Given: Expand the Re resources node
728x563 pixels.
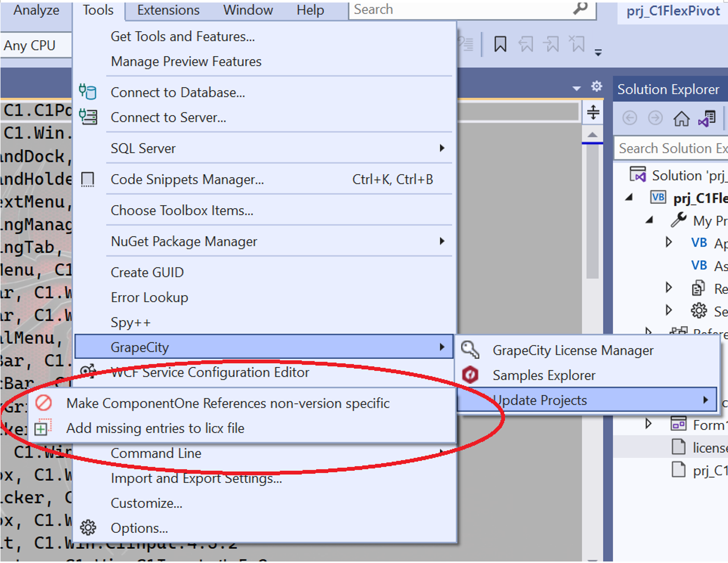Looking at the screenshot, I should 668,288.
